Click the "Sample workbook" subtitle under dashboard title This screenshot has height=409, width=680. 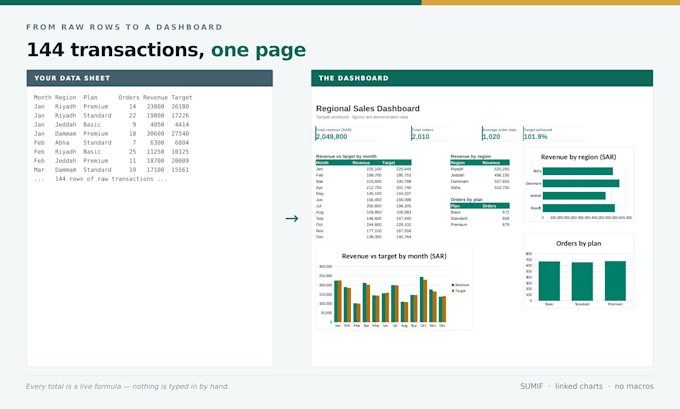[x=362, y=117]
